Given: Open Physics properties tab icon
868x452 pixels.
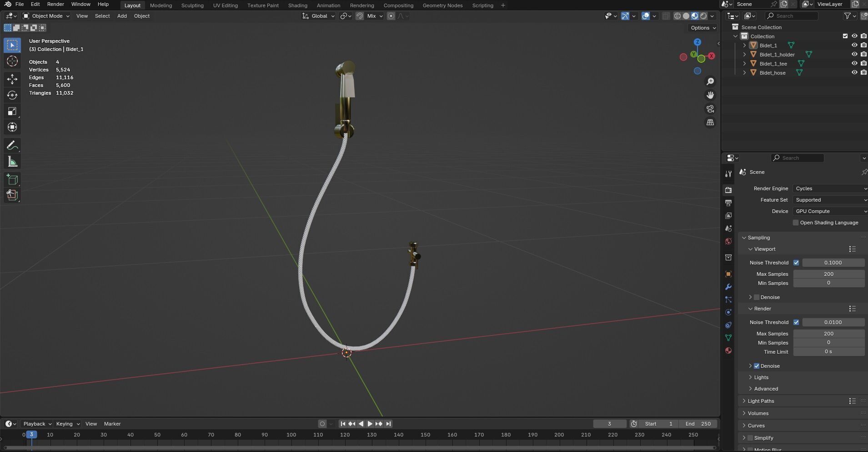Looking at the screenshot, I should tap(728, 312).
